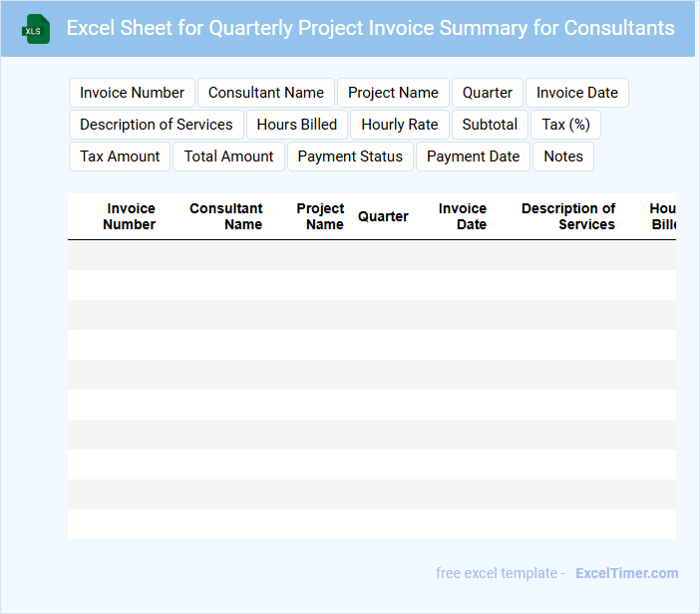This screenshot has width=700, height=614.
Task: Select the Consultant Name tag
Action: point(265,93)
